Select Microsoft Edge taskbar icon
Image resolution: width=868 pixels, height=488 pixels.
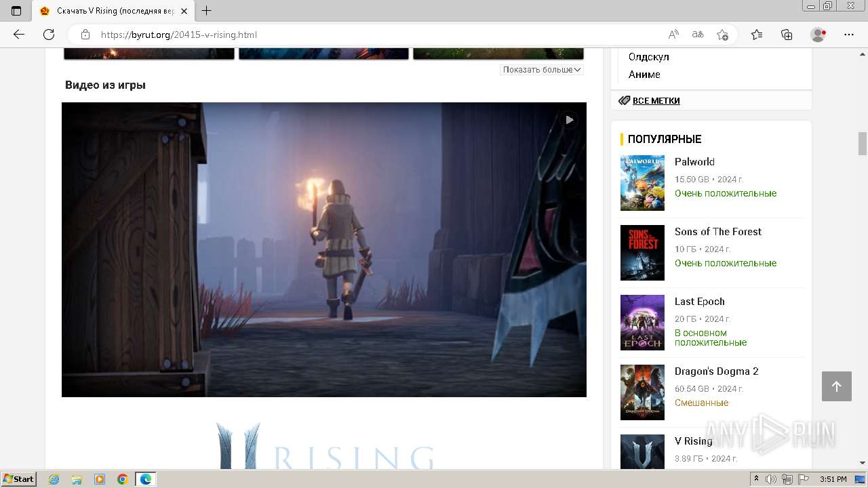[x=146, y=479]
